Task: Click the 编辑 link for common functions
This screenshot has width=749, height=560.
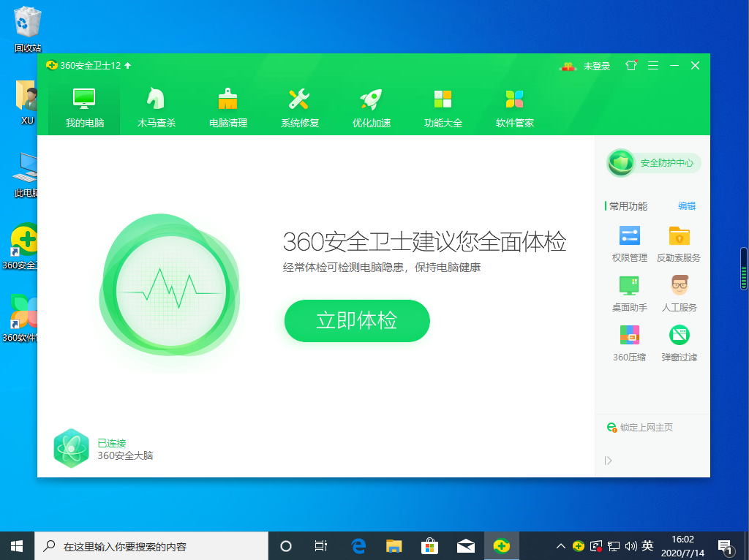Action: 686,206
